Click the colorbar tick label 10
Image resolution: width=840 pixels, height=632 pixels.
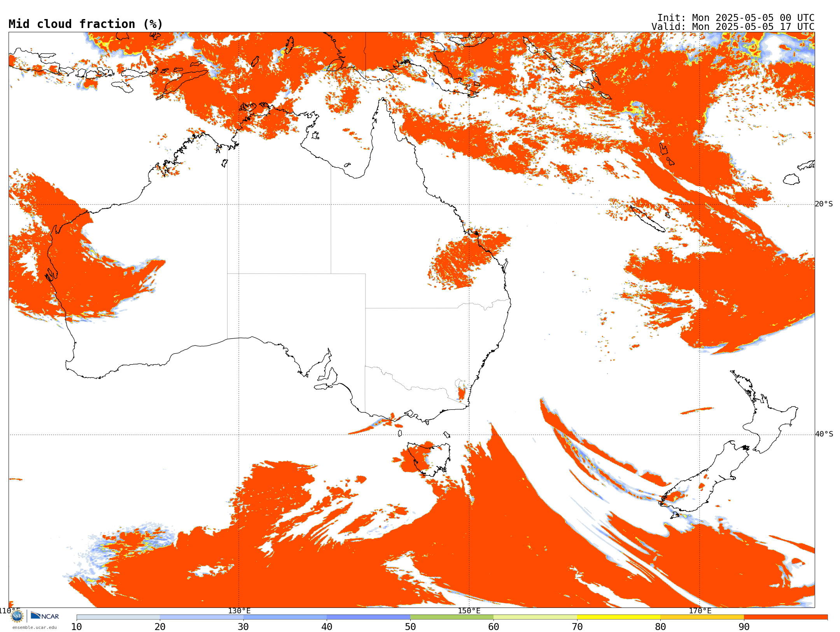[77, 627]
